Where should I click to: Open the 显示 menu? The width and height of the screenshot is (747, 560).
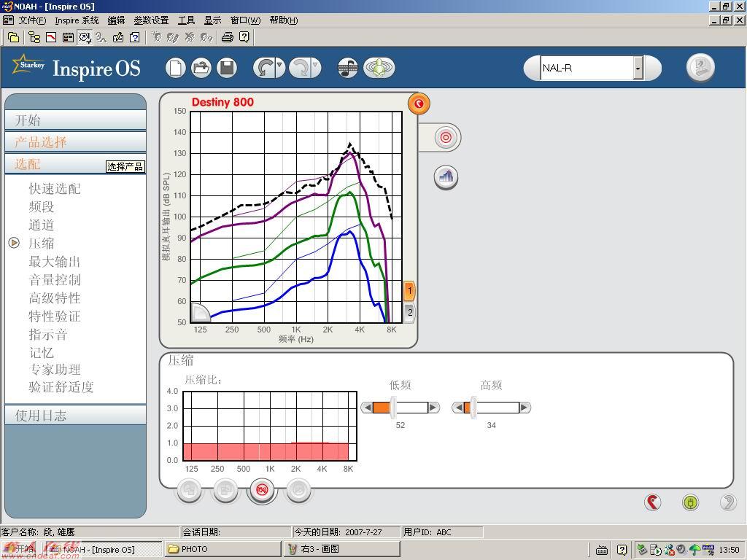(212, 20)
